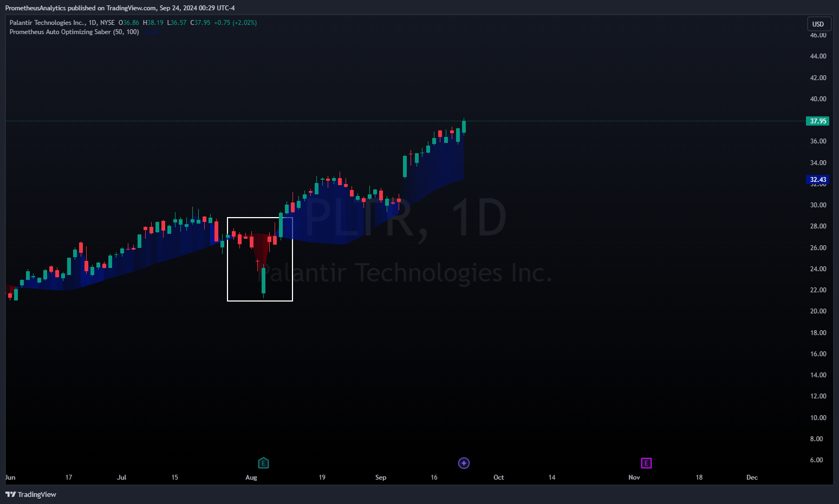The image size is (839, 504).
Task: Click the 30.00 price axis label
Action: 818,205
